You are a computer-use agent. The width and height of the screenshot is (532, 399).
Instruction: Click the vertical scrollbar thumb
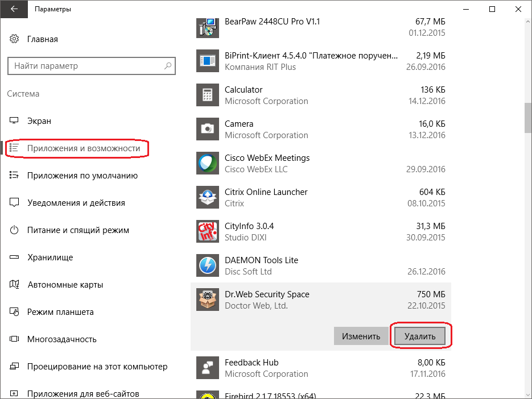coord(527,118)
